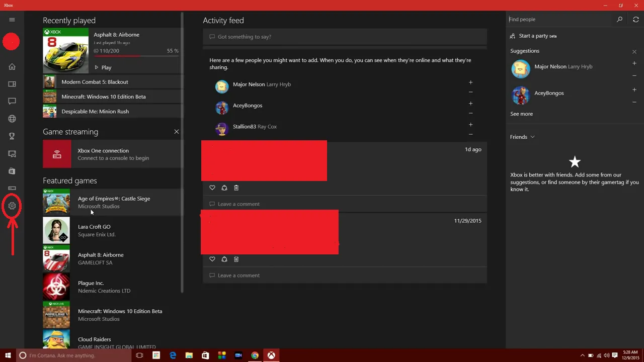Open the Store bag icon in sidebar
Image resolution: width=644 pixels, height=362 pixels.
(x=12, y=171)
